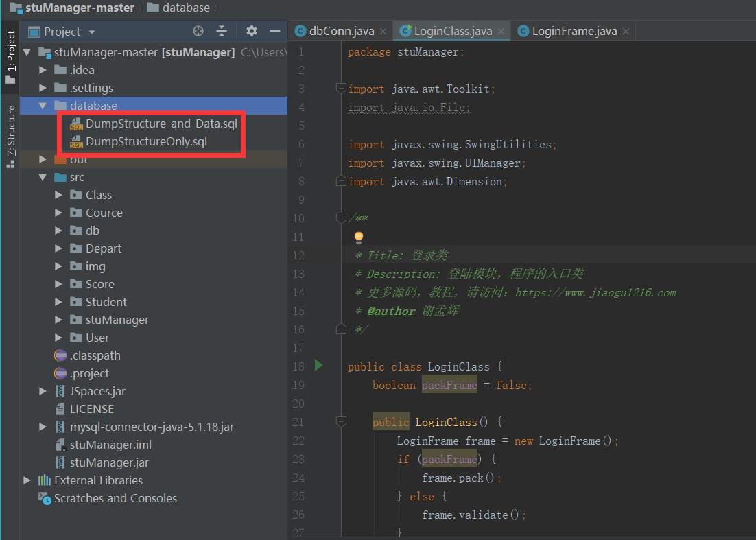Click the SQL file icon of DumpStructureOnly.sql
This screenshot has height=540, width=756.
point(76,142)
